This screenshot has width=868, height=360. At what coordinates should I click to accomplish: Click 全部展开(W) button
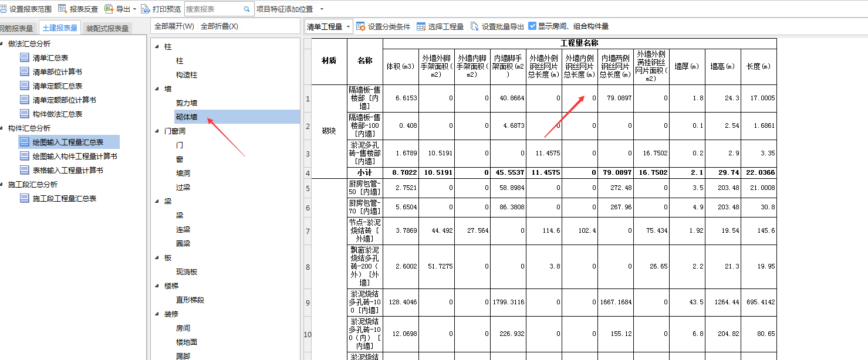tap(174, 26)
